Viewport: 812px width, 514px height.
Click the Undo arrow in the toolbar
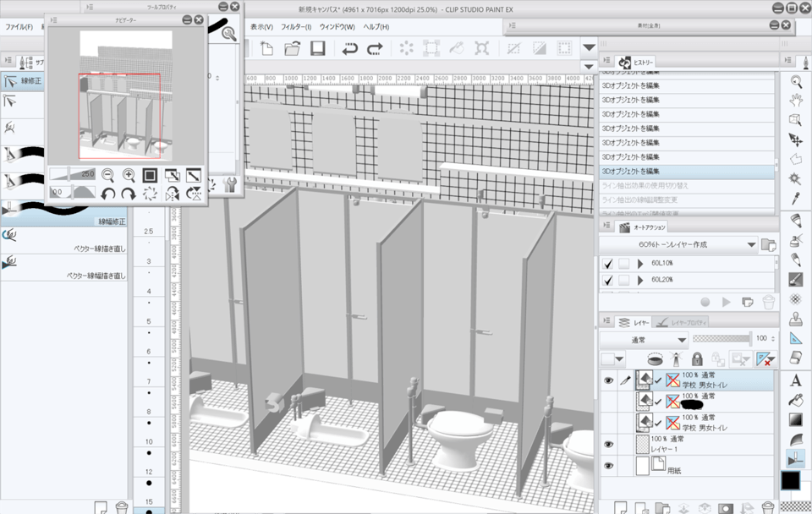[349, 49]
